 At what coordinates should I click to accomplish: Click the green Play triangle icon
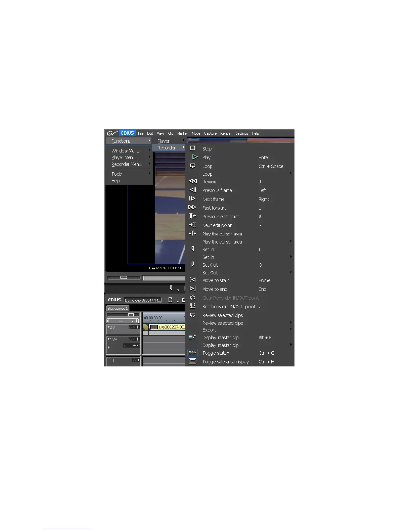click(195, 157)
